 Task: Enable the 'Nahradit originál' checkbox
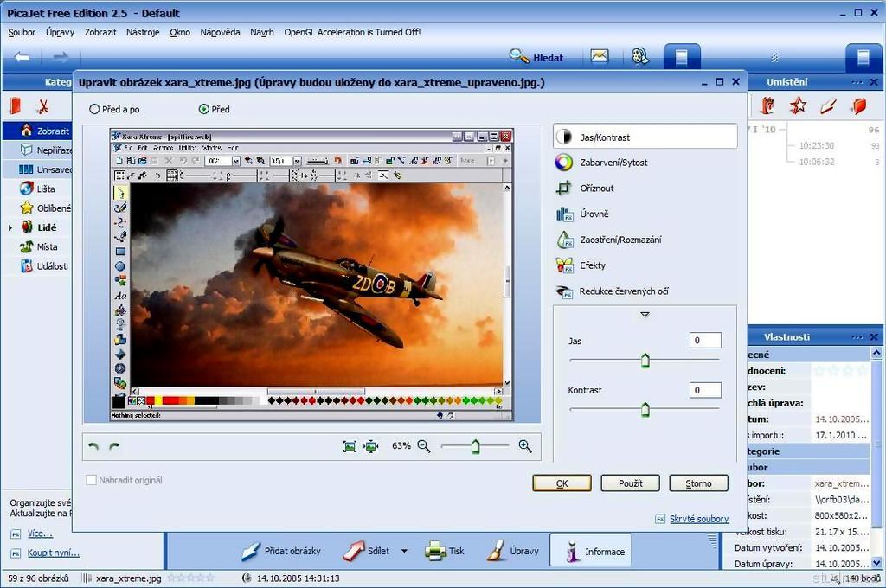click(x=92, y=480)
